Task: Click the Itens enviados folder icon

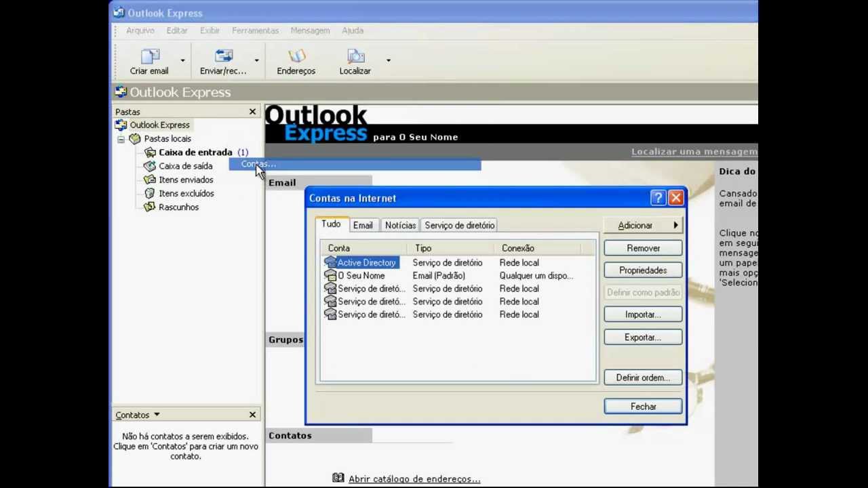Action: (150, 180)
